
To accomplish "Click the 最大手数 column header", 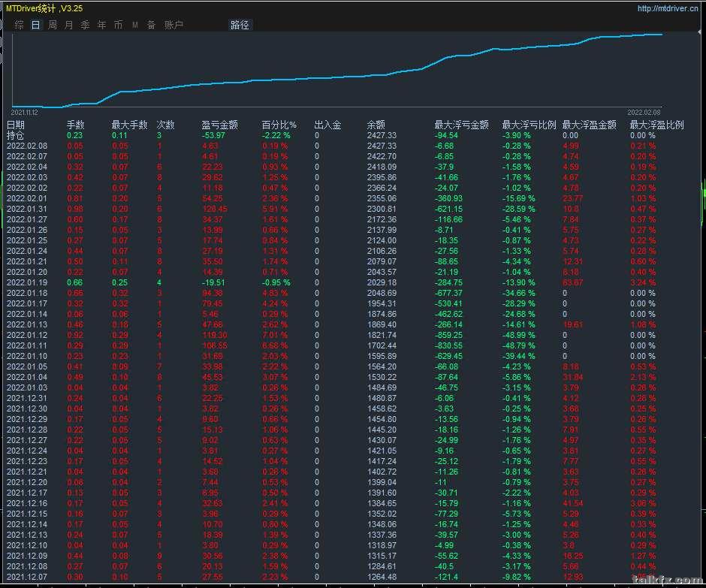I will point(130,125).
